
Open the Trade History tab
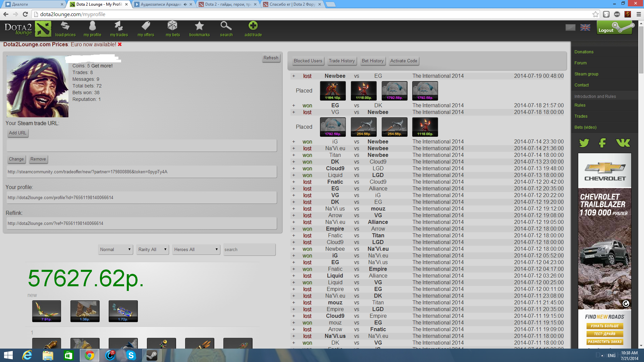(341, 61)
